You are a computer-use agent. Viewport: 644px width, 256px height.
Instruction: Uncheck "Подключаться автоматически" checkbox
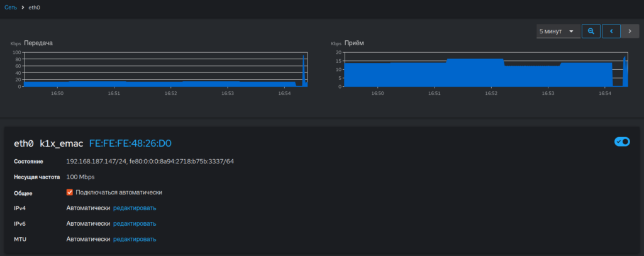pyautogui.click(x=69, y=192)
